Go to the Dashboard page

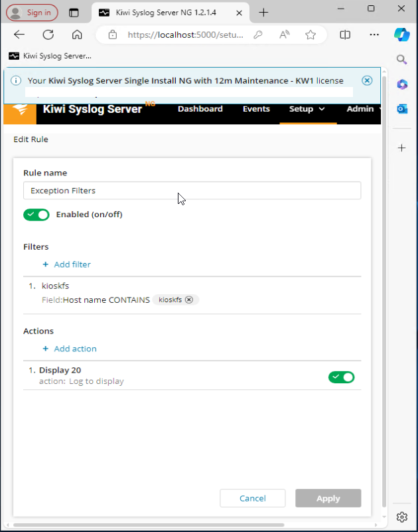(x=200, y=109)
